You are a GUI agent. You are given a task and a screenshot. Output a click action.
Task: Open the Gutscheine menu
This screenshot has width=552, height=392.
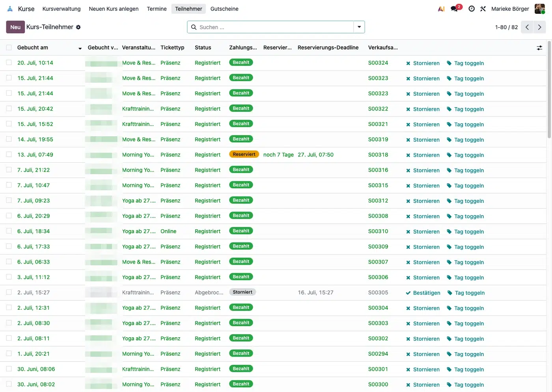click(224, 9)
